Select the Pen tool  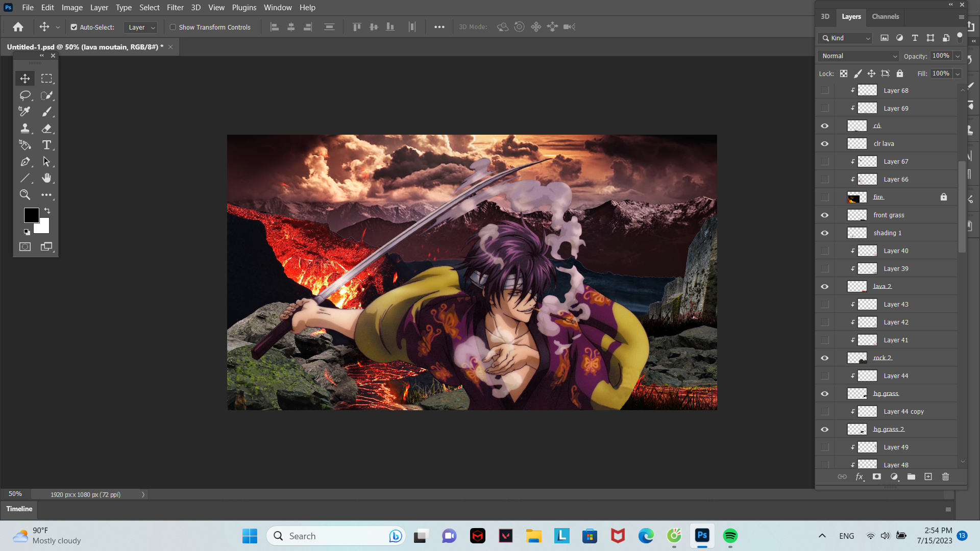click(x=24, y=162)
